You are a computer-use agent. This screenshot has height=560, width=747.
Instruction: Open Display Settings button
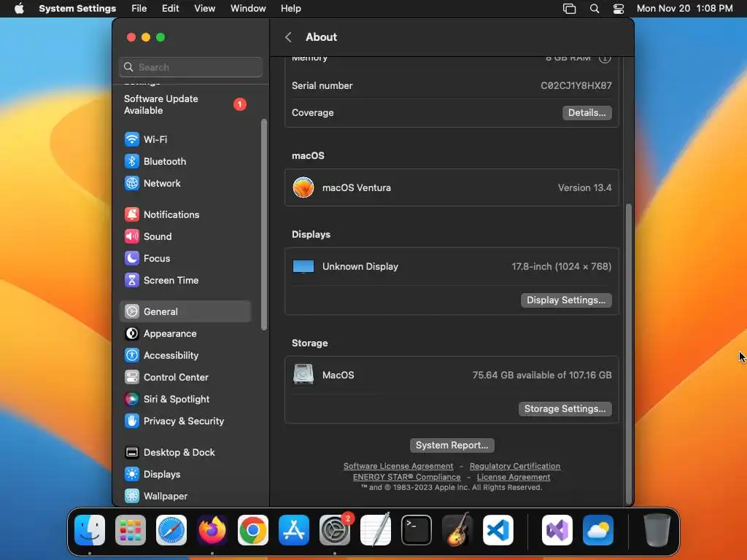pos(566,300)
